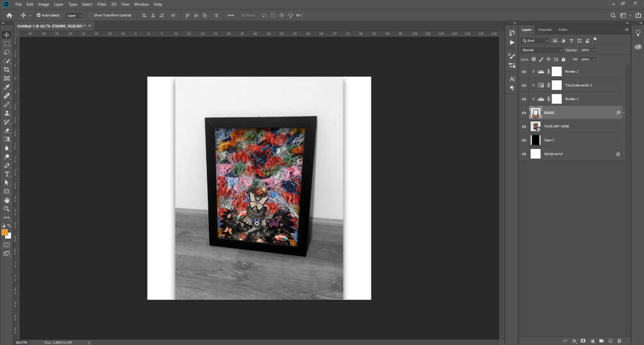Click the Home icon in the options bar
This screenshot has height=345, width=644.
[9, 15]
